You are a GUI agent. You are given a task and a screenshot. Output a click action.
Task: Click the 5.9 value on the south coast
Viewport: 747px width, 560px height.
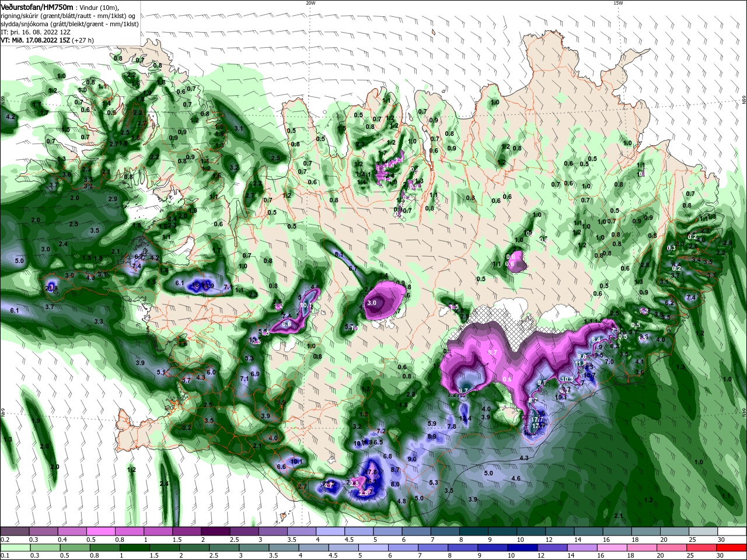pyautogui.click(x=432, y=423)
